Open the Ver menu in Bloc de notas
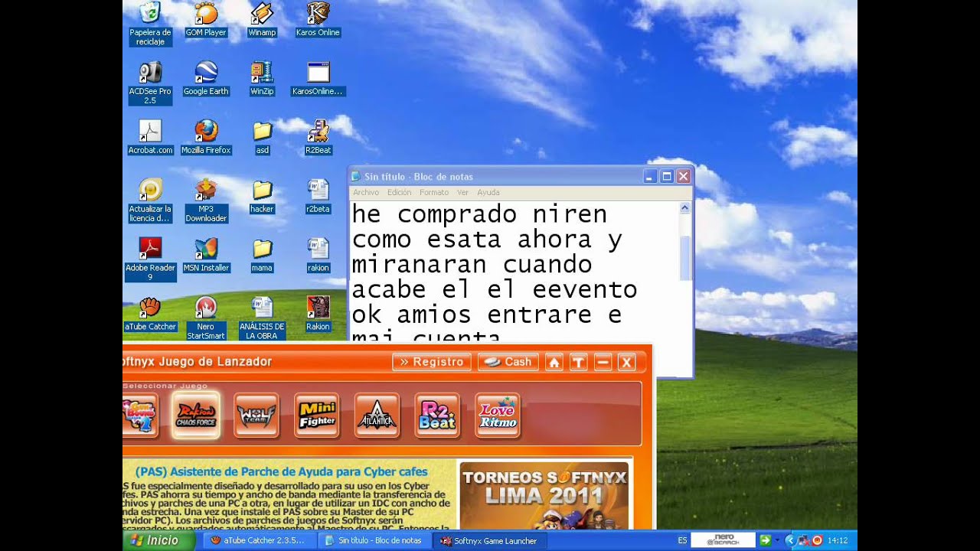This screenshot has height=551, width=980. (462, 193)
